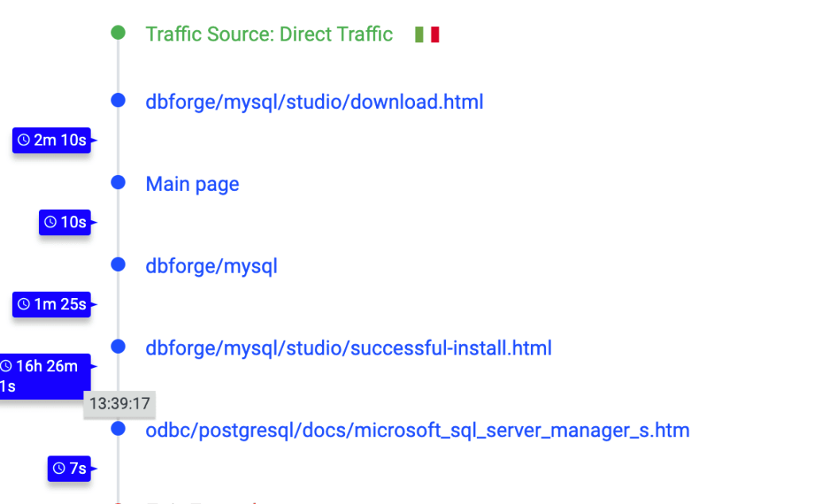Image resolution: width=814 pixels, height=504 pixels.
Task: Select timeline dot beside Main page
Action: pos(118,182)
